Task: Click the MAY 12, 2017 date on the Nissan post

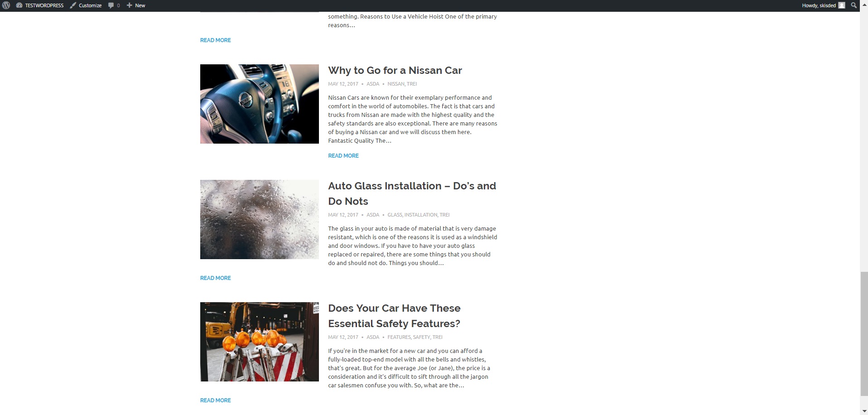Action: click(x=343, y=84)
